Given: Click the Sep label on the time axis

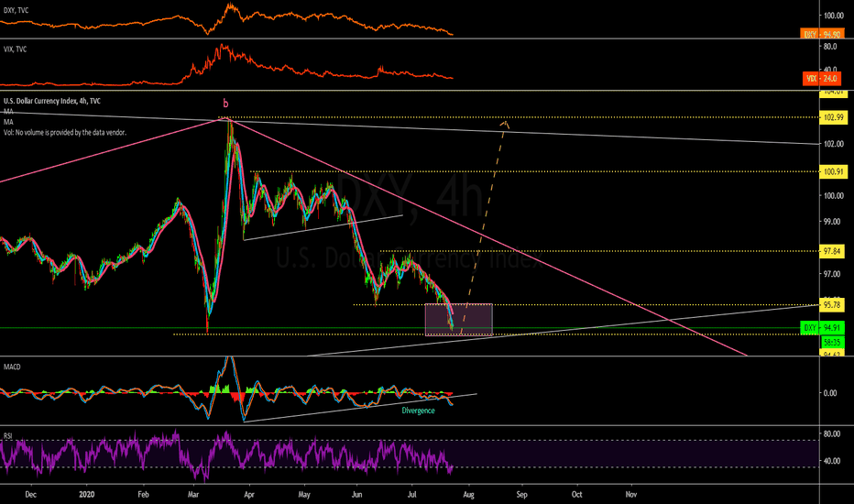Looking at the screenshot, I should 521,494.
